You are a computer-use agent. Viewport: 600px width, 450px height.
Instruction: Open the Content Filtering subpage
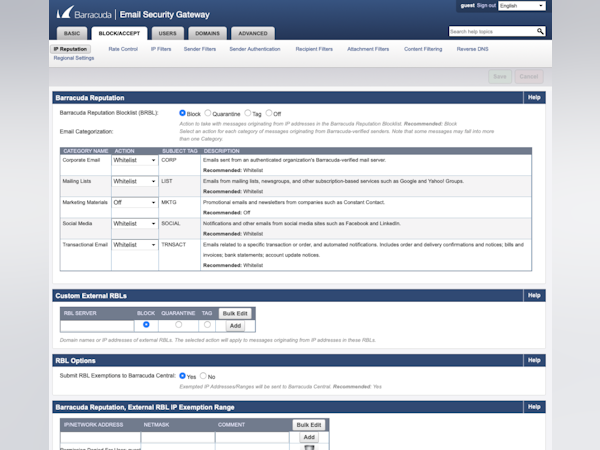[x=423, y=49]
